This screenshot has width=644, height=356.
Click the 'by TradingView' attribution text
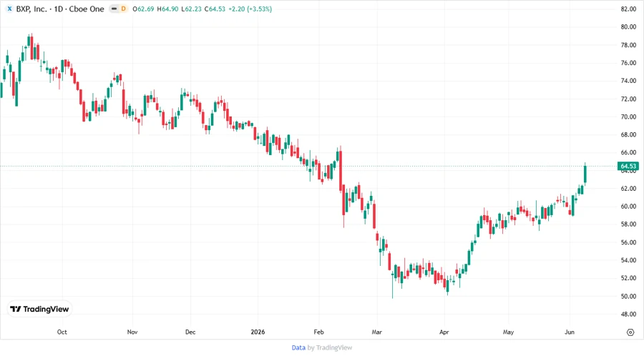[330, 347]
